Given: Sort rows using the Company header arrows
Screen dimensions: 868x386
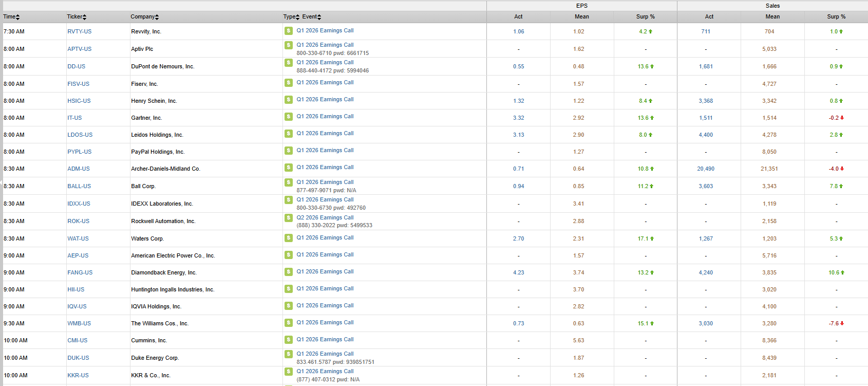Looking at the screenshot, I should pos(144,17).
